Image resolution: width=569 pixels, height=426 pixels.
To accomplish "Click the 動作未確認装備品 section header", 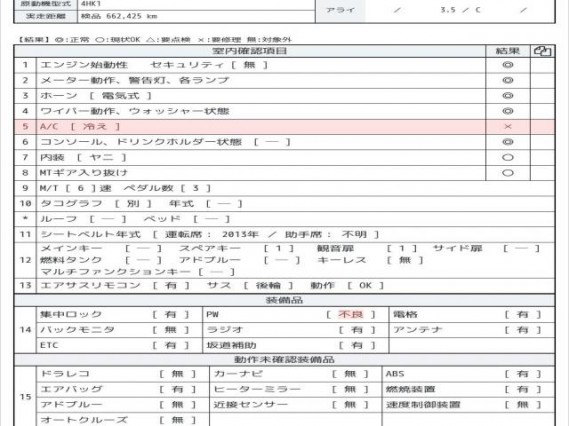I will point(284,360).
